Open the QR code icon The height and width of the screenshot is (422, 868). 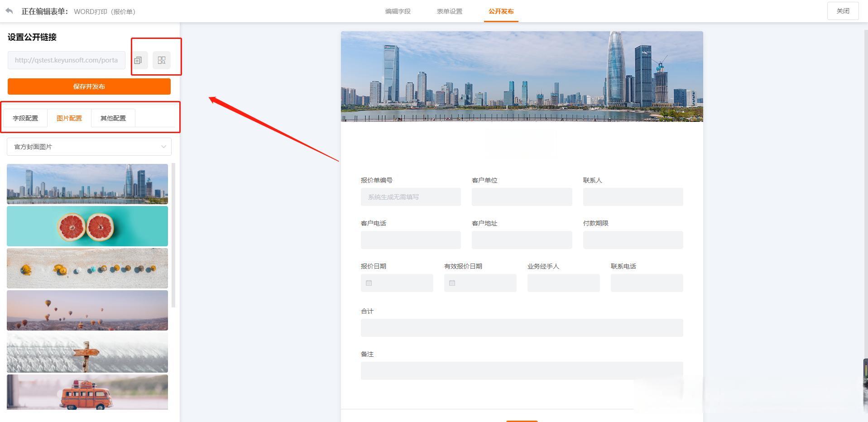162,60
